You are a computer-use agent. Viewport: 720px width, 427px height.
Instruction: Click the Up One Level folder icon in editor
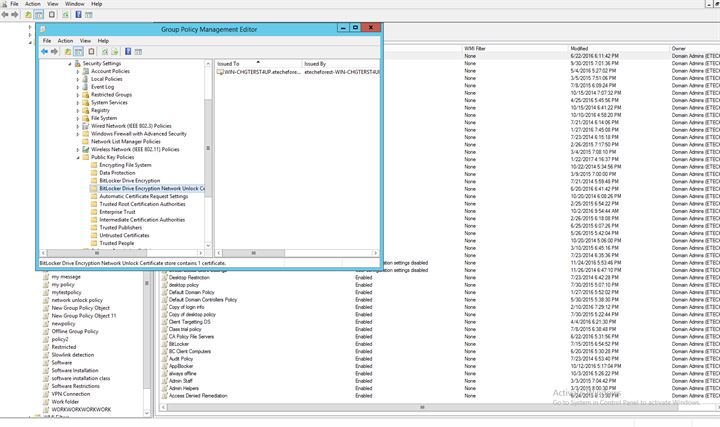(x=67, y=51)
